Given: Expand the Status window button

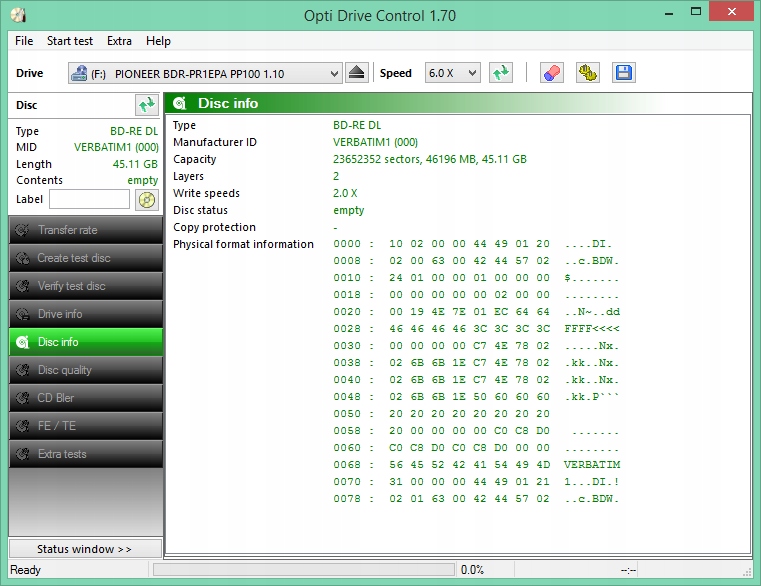Looking at the screenshot, I should 84,549.
